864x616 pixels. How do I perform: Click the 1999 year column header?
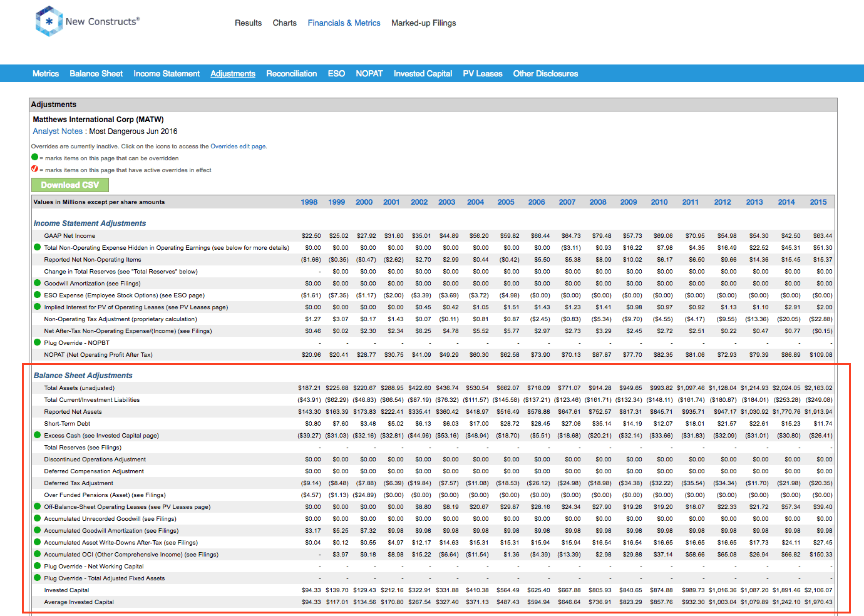click(x=337, y=202)
